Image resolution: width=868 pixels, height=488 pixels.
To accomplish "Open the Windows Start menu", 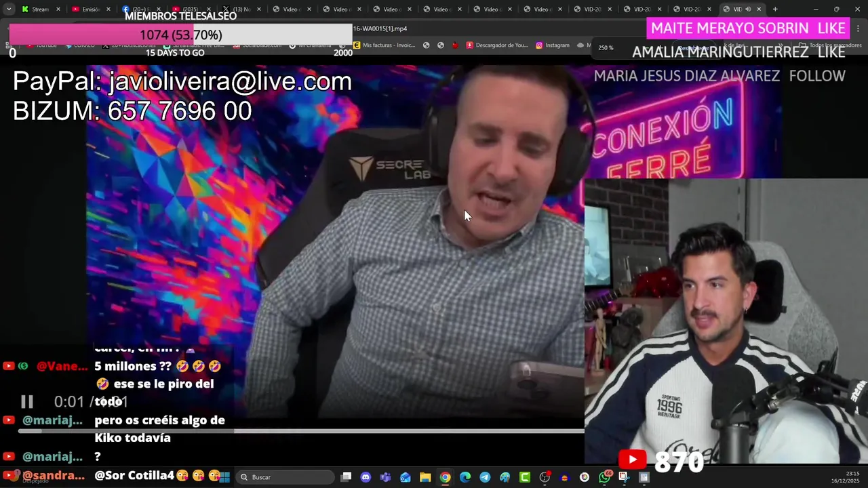I will 224,477.
